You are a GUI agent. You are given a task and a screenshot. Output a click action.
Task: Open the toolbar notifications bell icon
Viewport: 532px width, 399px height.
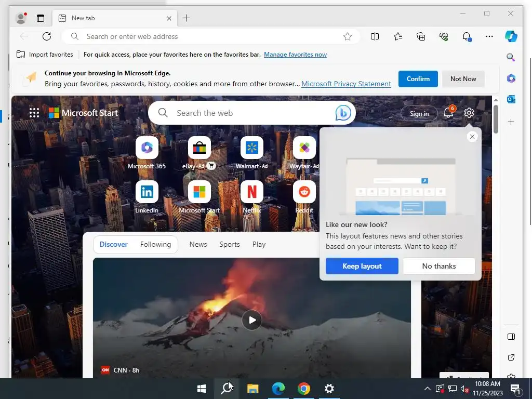pyautogui.click(x=467, y=36)
